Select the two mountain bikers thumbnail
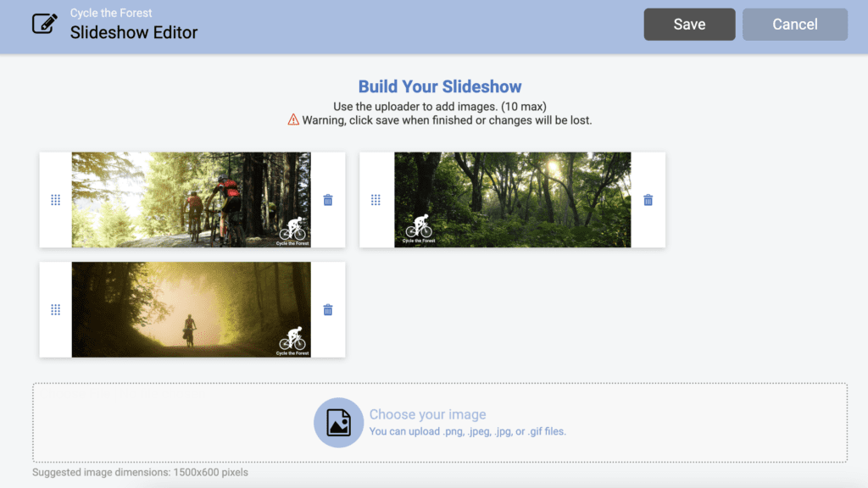Viewport: 868px width, 488px height. [191, 200]
